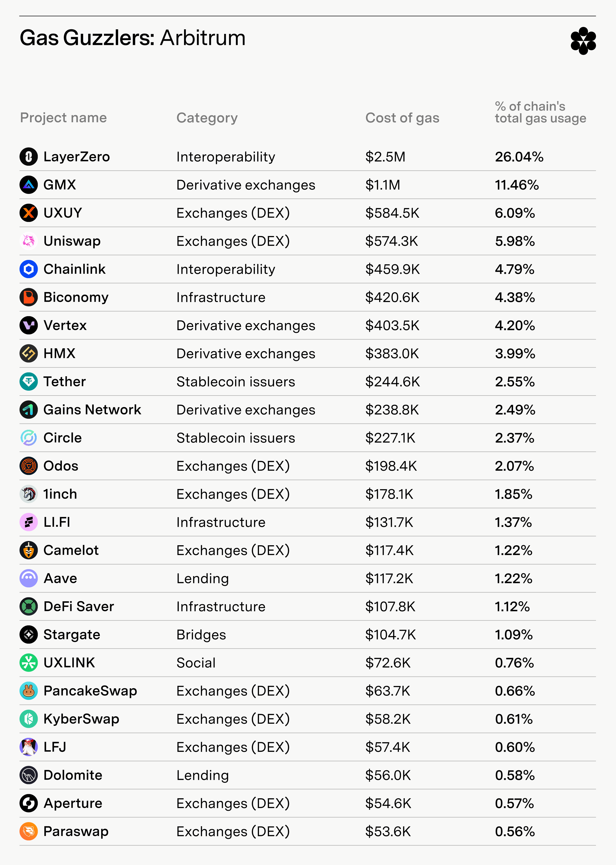Click the Category column header
This screenshot has width=616, height=865.
pos(207,118)
